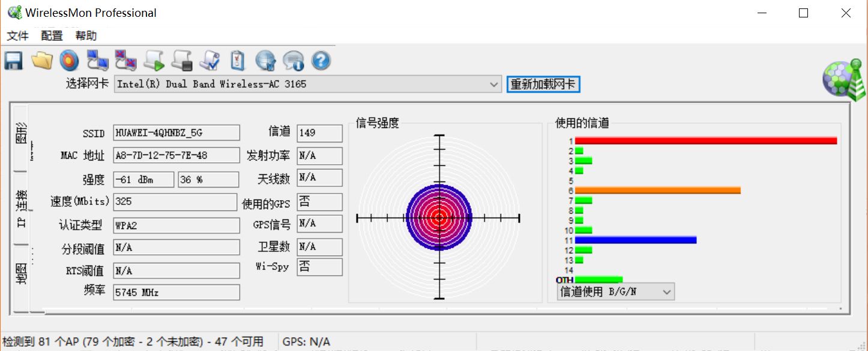Viewport: 868px width, 351px height.
Task: Stop logging with the black square scroll icon
Action: coord(181,61)
